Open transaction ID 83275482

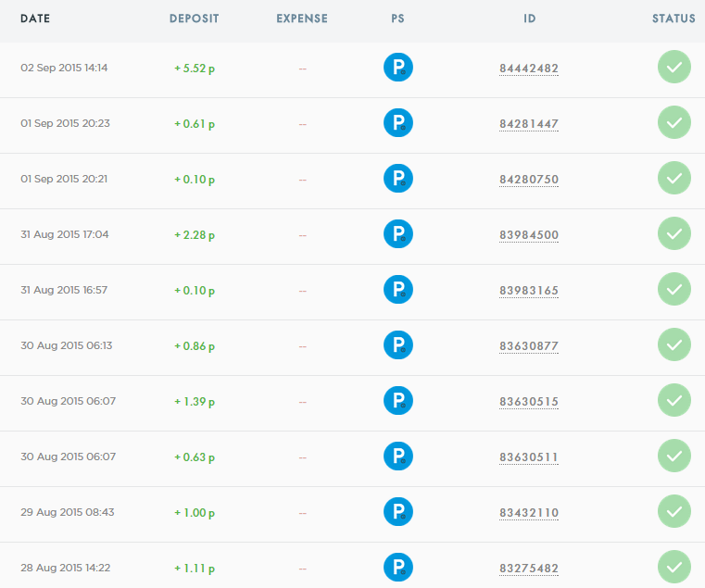529,569
